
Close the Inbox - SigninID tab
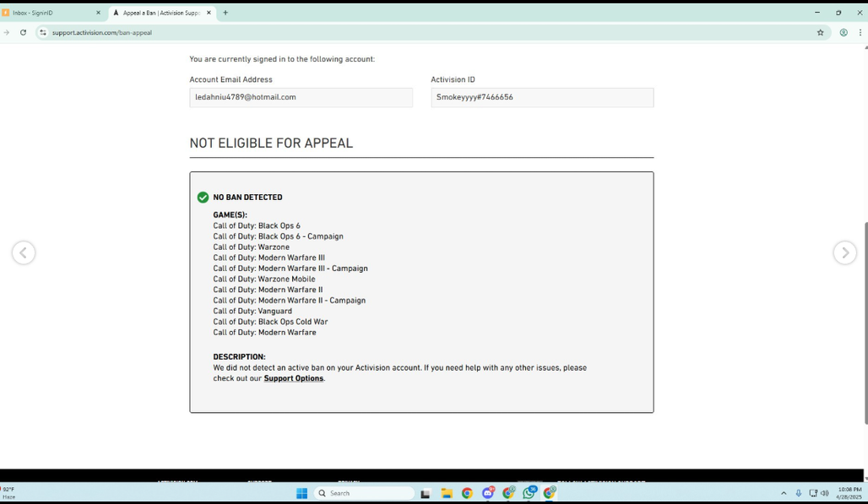[x=98, y=13]
